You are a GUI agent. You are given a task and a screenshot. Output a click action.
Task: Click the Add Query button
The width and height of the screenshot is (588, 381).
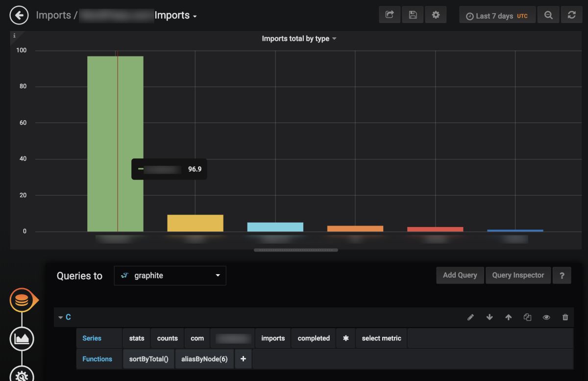tap(460, 275)
